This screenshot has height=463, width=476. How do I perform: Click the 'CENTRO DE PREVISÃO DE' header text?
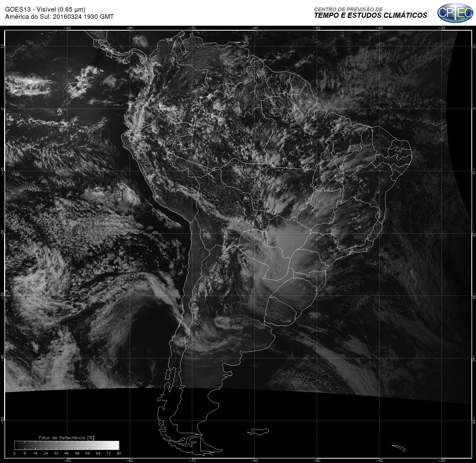348,10
